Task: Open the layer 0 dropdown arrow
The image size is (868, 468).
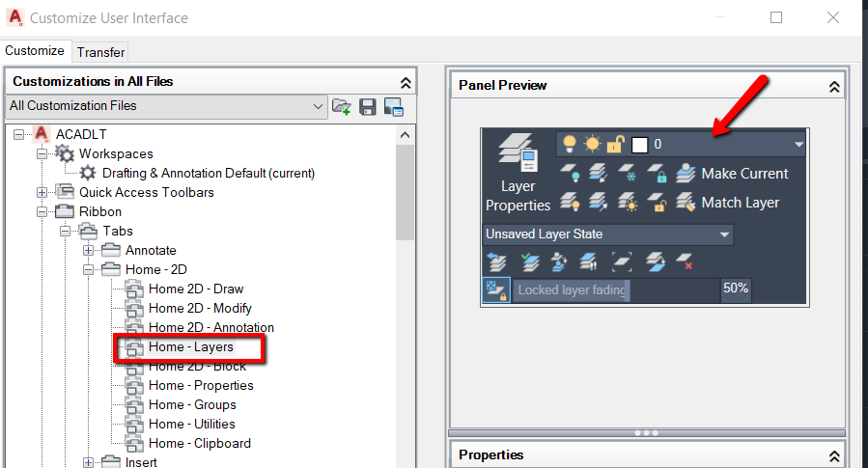Action: (x=798, y=145)
